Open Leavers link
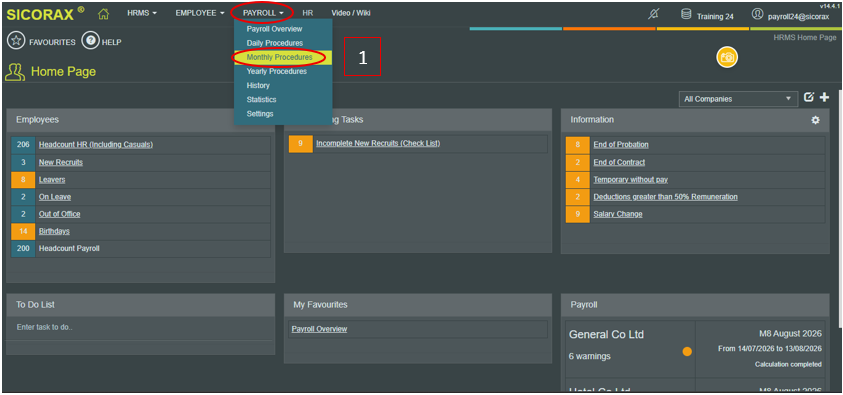Image resolution: width=843 pixels, height=395 pixels. pos(52,179)
